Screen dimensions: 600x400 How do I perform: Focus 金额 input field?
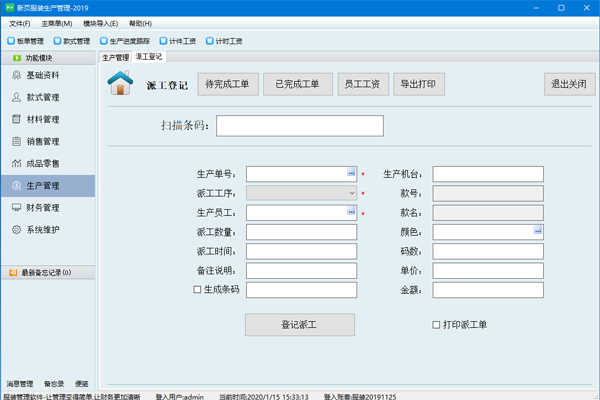tap(488, 290)
